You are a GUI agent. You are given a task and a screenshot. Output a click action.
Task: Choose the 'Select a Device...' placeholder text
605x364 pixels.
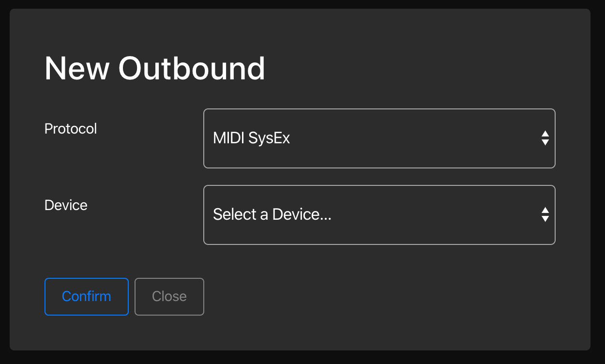pos(272,214)
